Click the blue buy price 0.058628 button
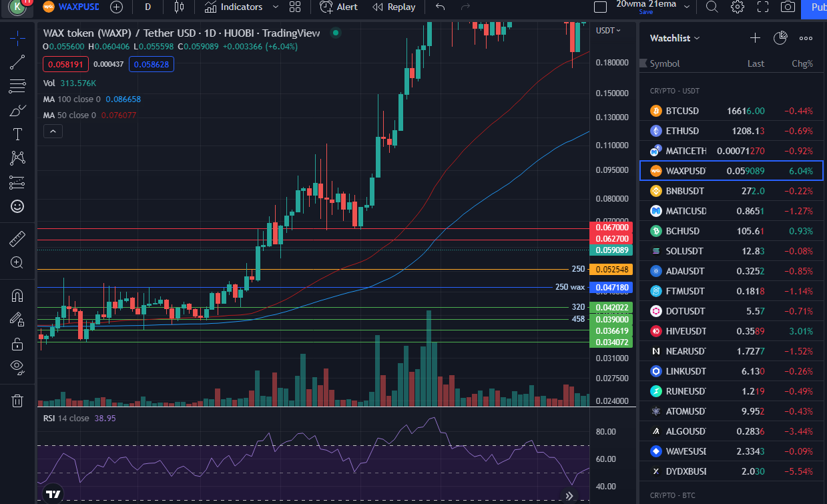Screen dimensions: 827x504 [x=151, y=64]
